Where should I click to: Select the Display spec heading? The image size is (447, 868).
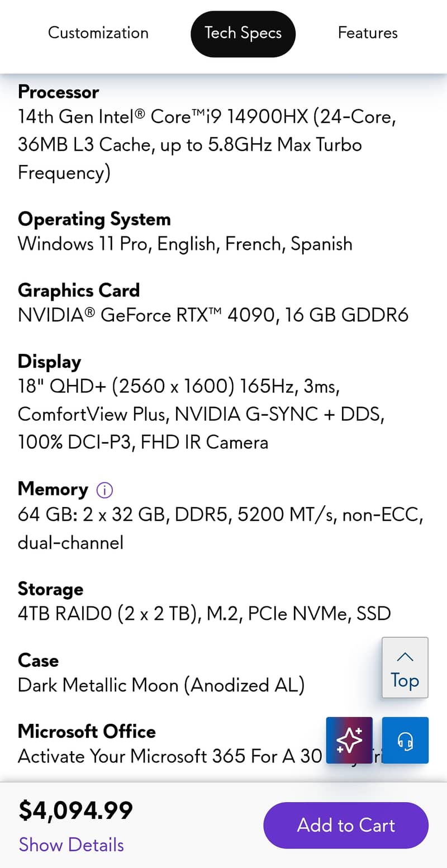(x=49, y=362)
